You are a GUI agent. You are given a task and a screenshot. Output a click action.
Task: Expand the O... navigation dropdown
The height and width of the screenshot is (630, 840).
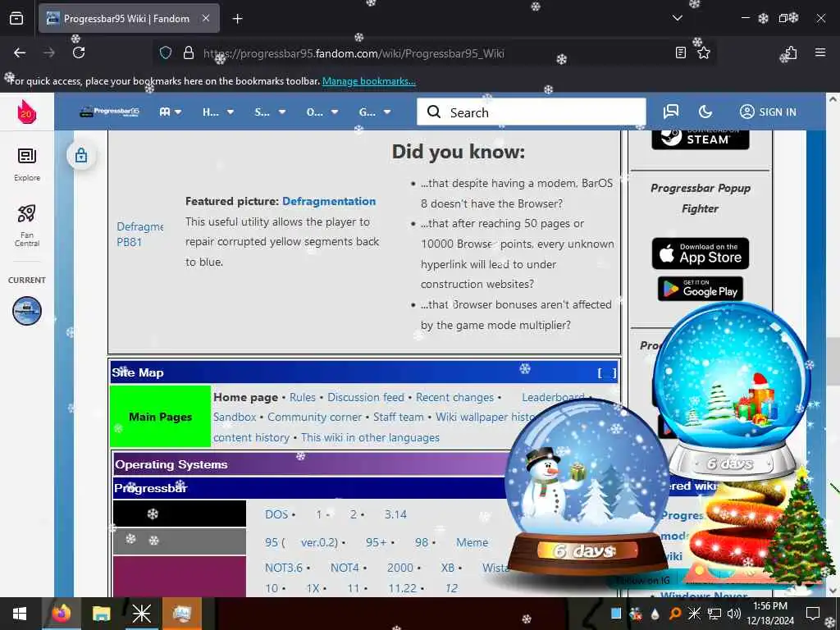tap(322, 112)
